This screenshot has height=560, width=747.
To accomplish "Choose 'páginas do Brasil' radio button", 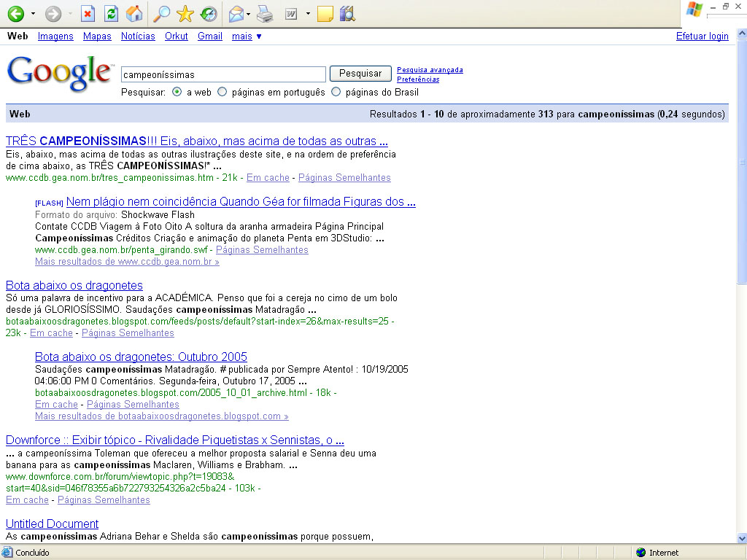I will click(336, 93).
